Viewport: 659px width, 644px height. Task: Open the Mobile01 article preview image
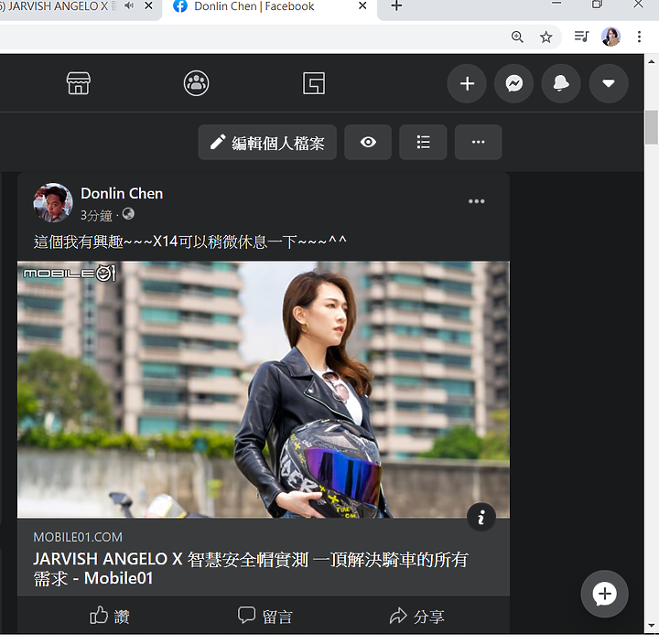point(264,390)
